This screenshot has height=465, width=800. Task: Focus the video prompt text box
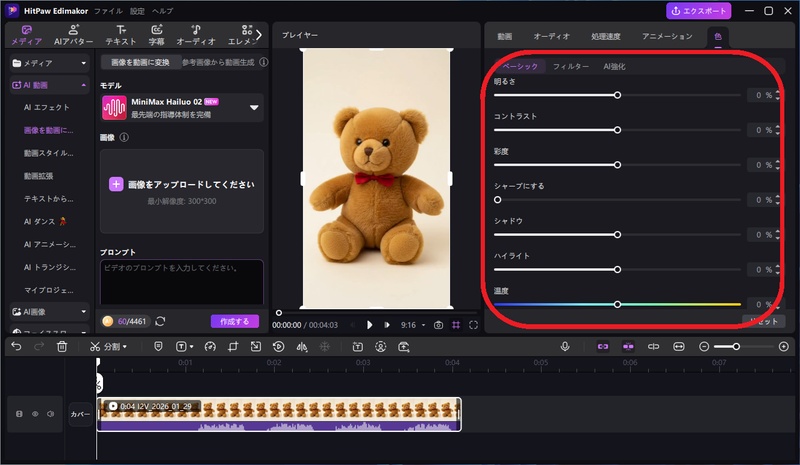(182, 282)
